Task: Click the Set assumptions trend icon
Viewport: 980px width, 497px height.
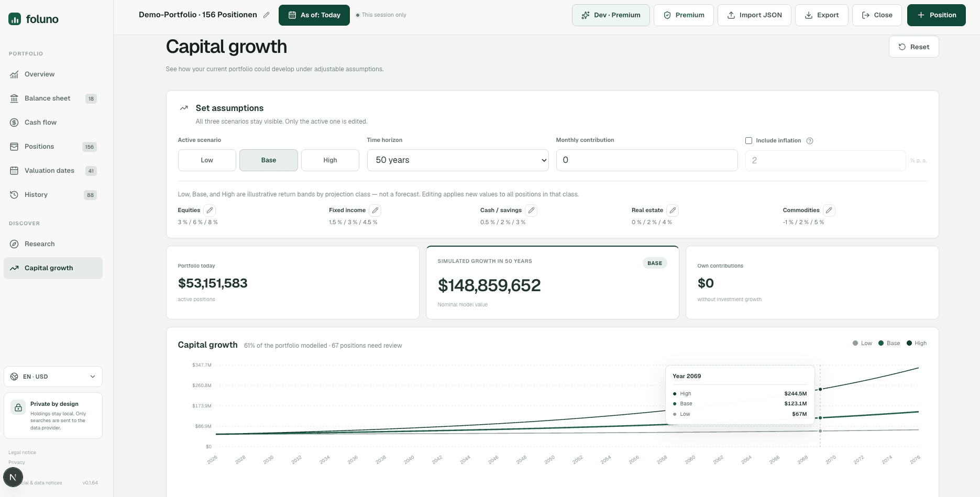Action: tap(184, 108)
